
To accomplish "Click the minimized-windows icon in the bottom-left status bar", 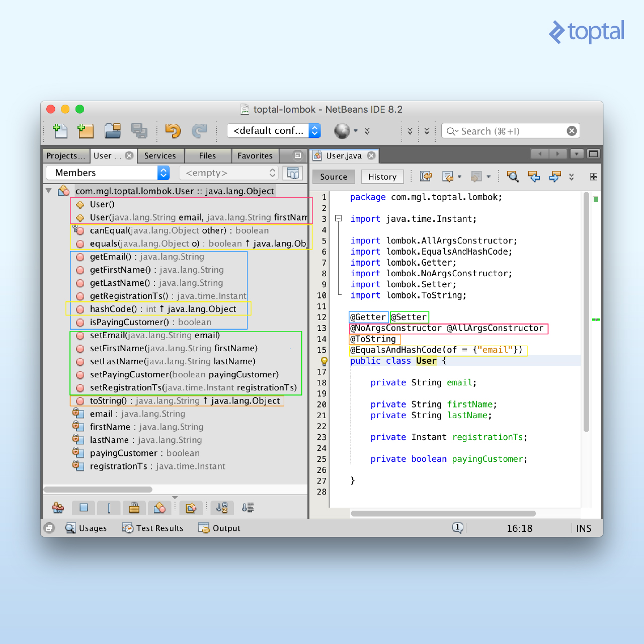I will [x=49, y=528].
